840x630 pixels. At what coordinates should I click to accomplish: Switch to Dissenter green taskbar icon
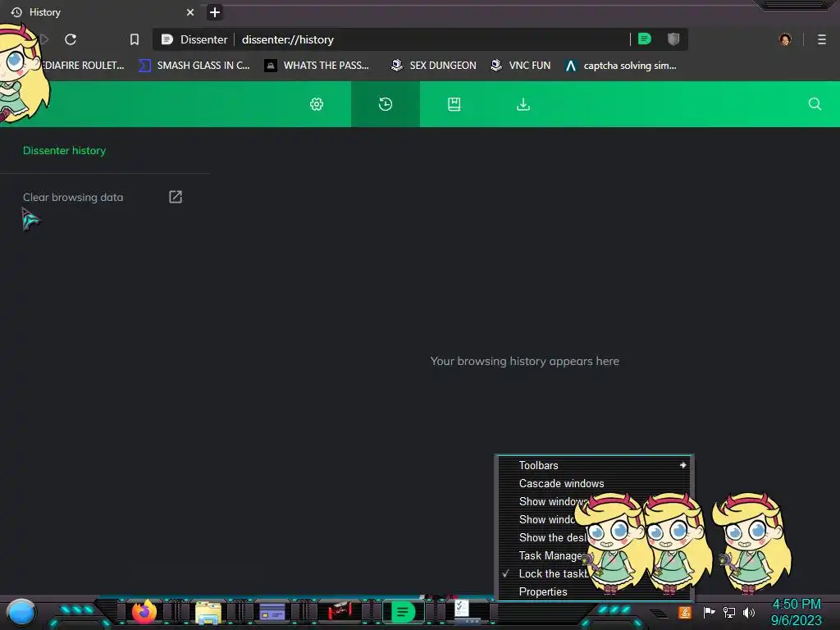tap(403, 612)
